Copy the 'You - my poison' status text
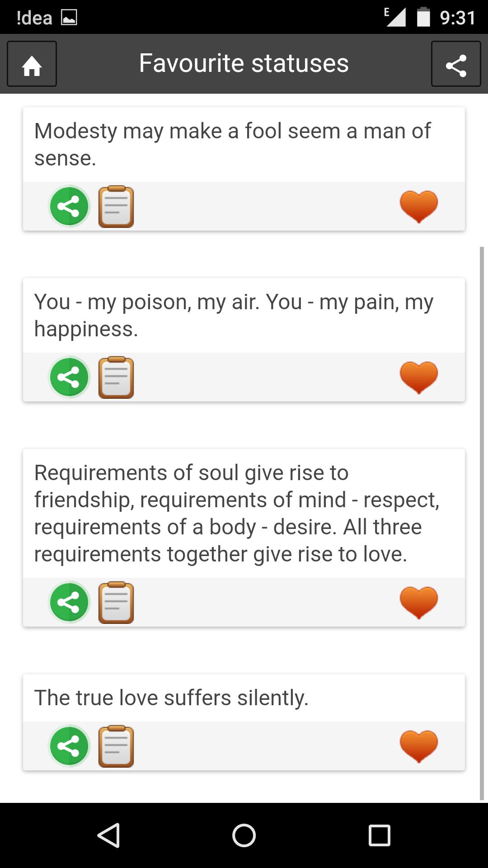The image size is (488, 868). 116,377
